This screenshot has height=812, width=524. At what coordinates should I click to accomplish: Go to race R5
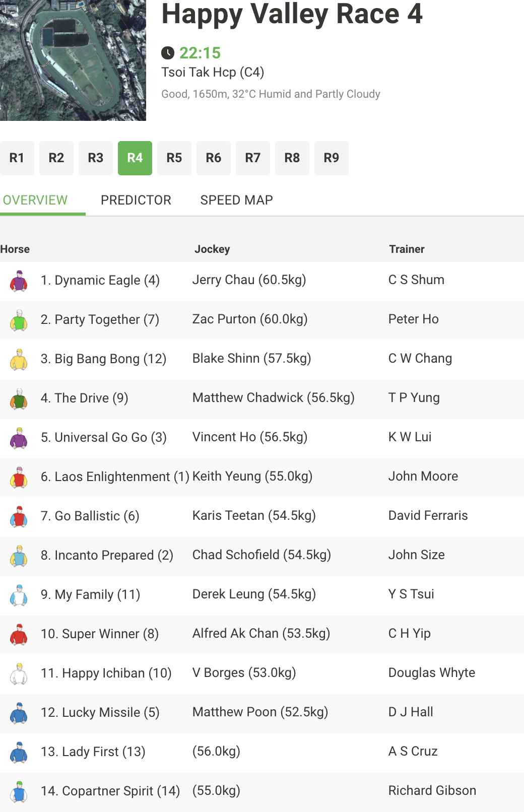tap(174, 158)
